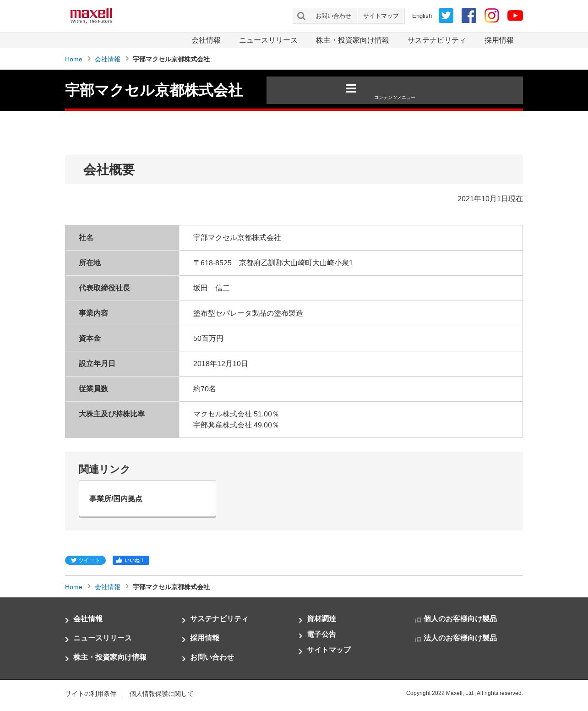
Task: Open 個人のお客様向け製品 external link
Action: (x=460, y=619)
